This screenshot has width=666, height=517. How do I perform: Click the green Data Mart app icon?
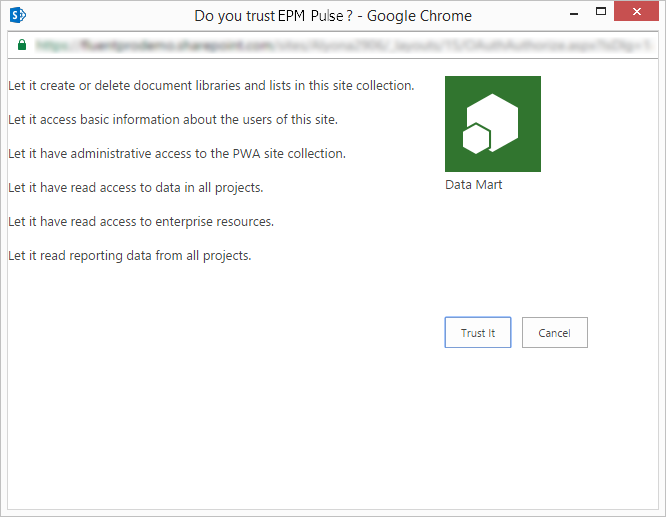pyautogui.click(x=493, y=124)
